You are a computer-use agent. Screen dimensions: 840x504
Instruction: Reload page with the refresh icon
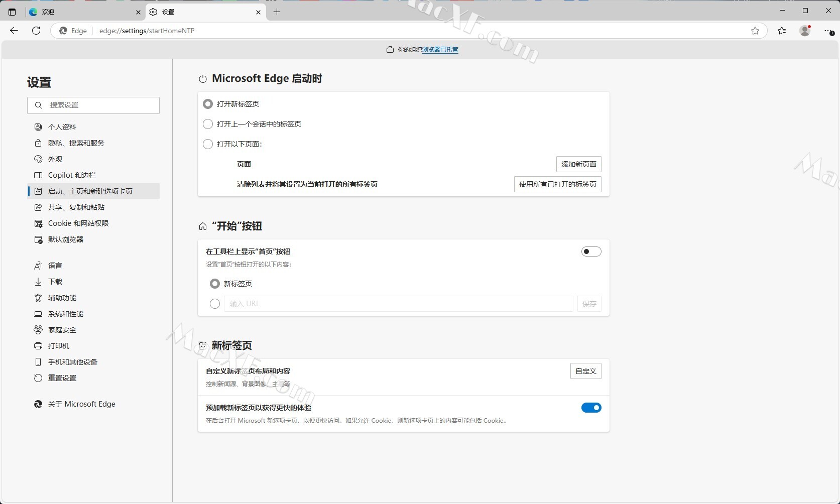click(36, 31)
